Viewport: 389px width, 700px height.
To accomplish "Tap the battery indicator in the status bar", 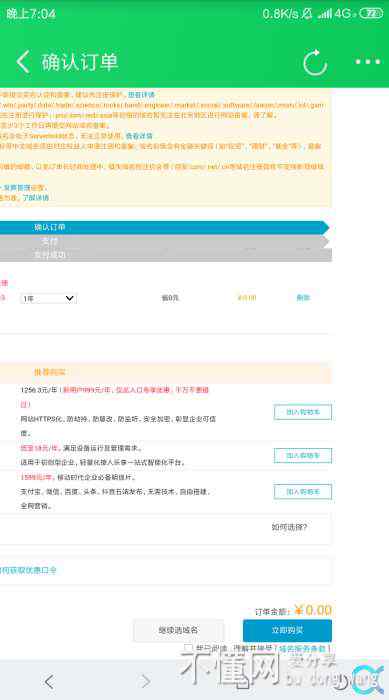I will pos(371,13).
